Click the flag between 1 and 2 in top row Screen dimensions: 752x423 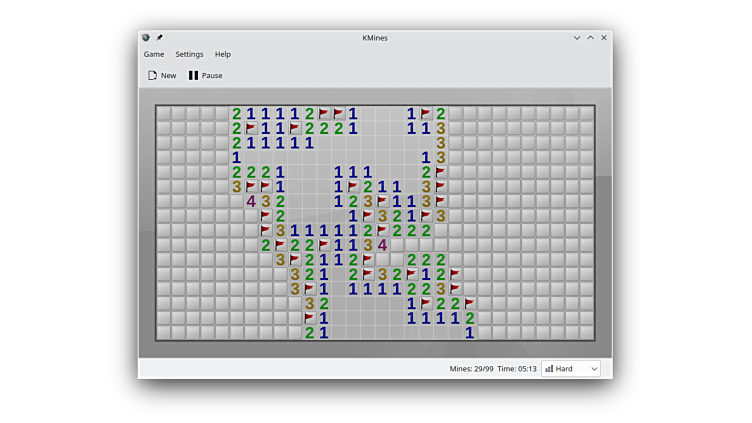(426, 114)
